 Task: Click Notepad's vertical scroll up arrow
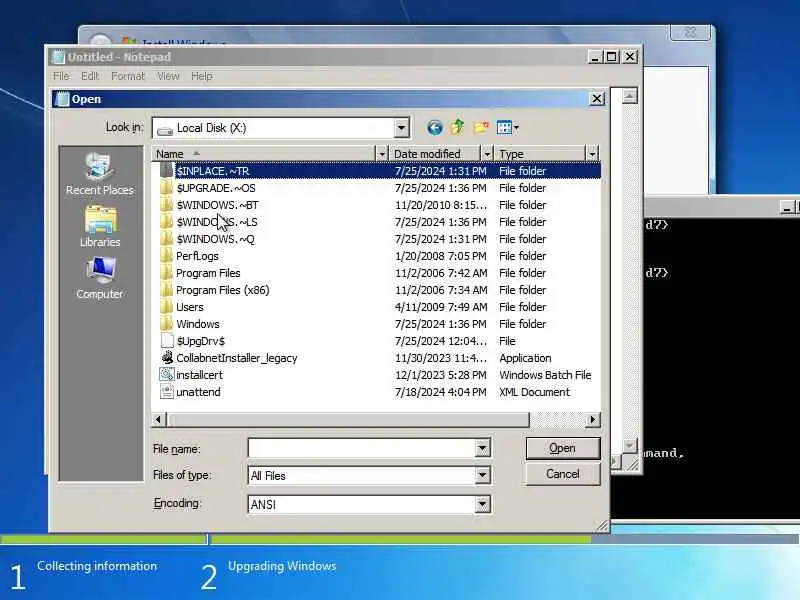pos(630,96)
